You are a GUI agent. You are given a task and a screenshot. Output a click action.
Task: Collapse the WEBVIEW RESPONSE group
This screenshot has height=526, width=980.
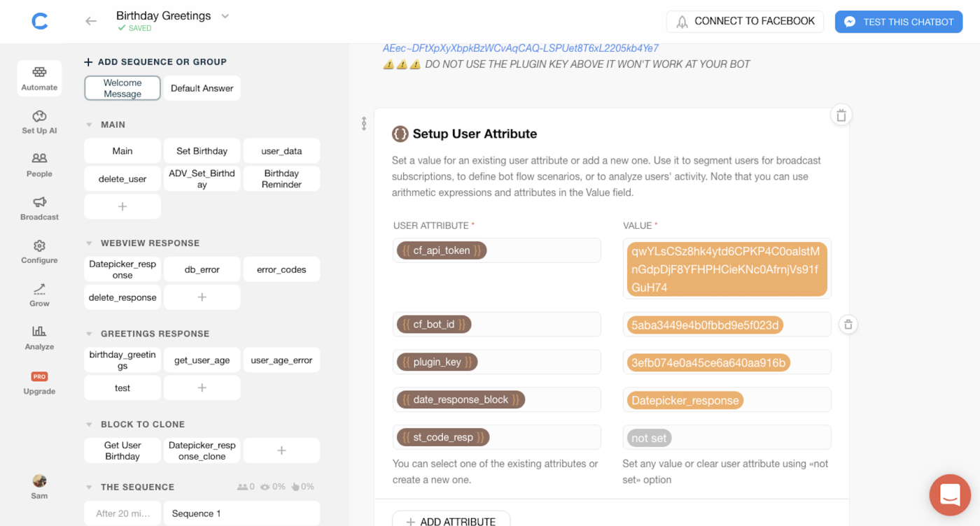(x=89, y=243)
